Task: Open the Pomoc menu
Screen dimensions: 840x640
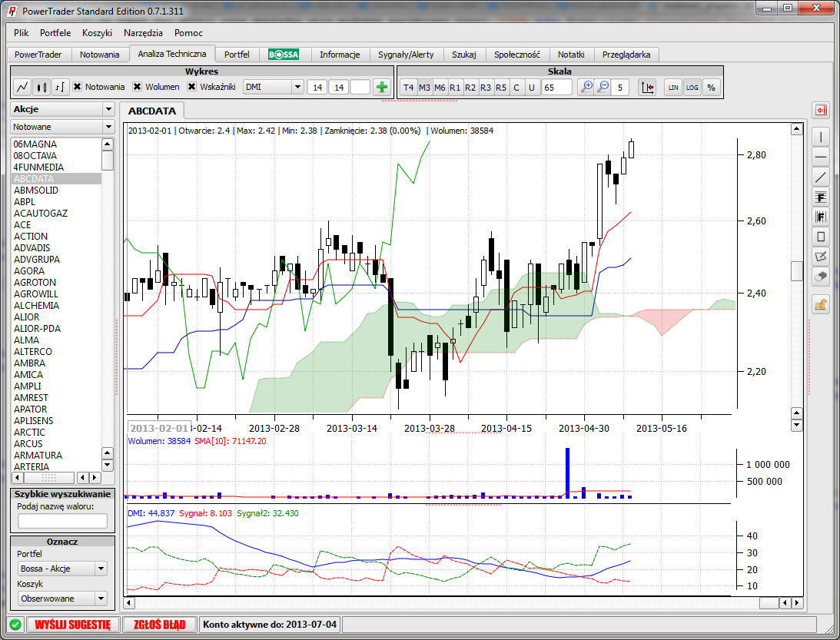Action: (x=188, y=33)
